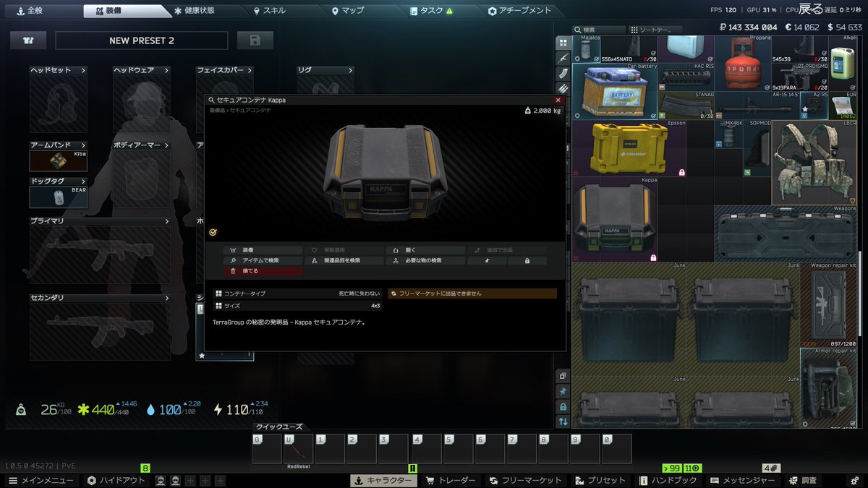Click 開く open in Kappa window
The image size is (868, 488).
pyautogui.click(x=425, y=250)
